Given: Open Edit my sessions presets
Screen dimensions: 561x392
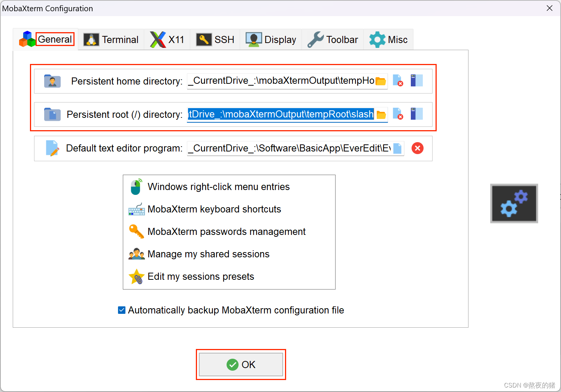Looking at the screenshot, I should point(201,276).
